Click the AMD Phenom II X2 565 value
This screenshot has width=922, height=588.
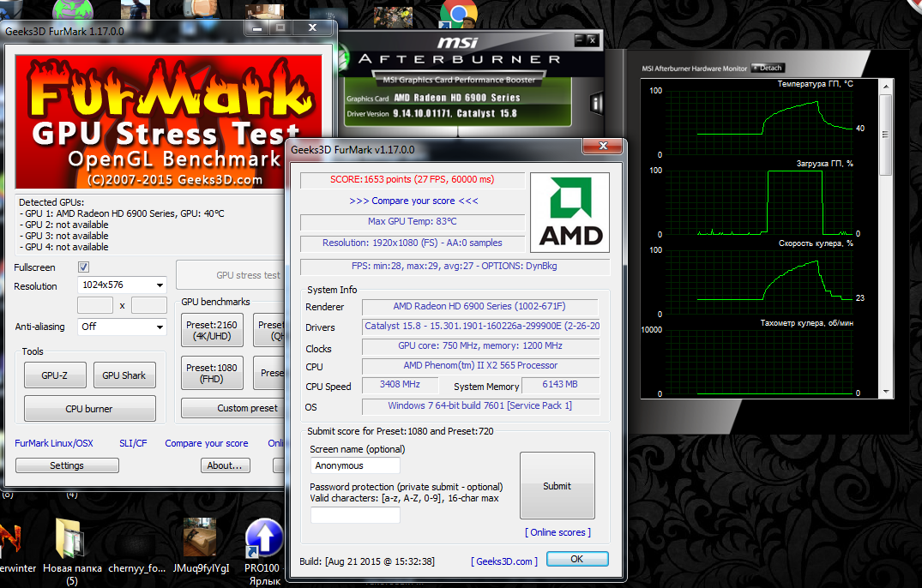[x=479, y=365]
